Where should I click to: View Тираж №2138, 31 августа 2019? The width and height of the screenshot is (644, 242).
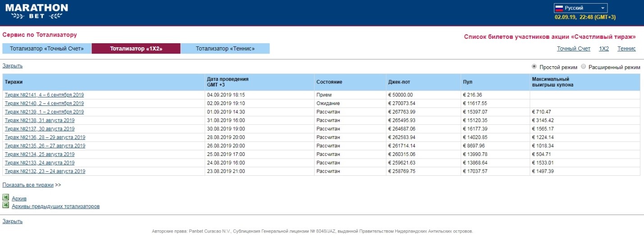click(x=40, y=120)
